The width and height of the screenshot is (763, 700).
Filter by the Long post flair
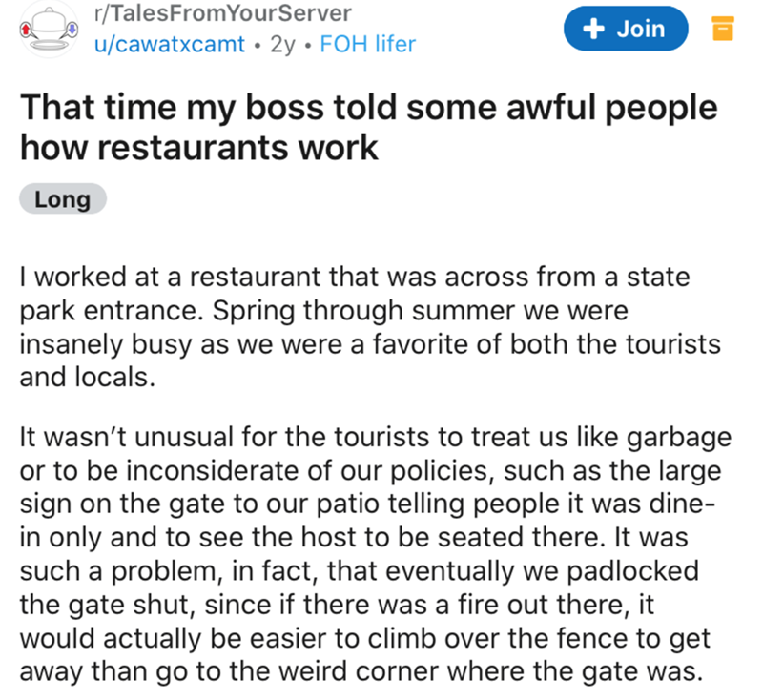63,200
